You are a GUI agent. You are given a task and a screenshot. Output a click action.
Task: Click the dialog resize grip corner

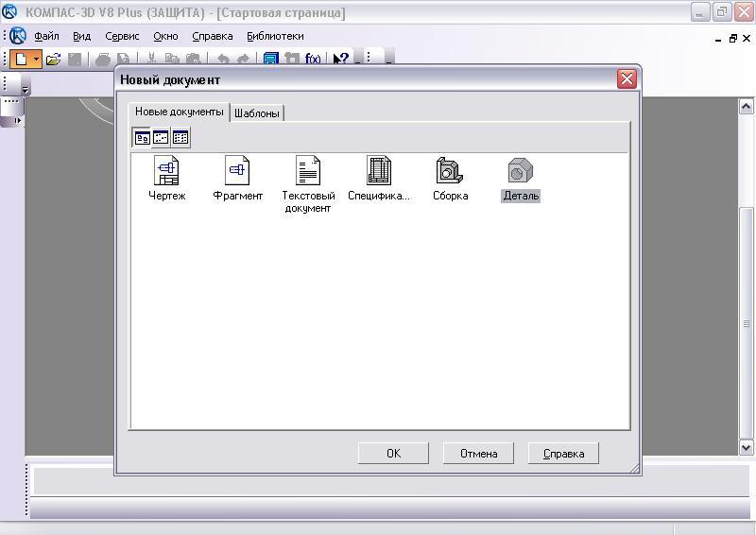point(634,468)
